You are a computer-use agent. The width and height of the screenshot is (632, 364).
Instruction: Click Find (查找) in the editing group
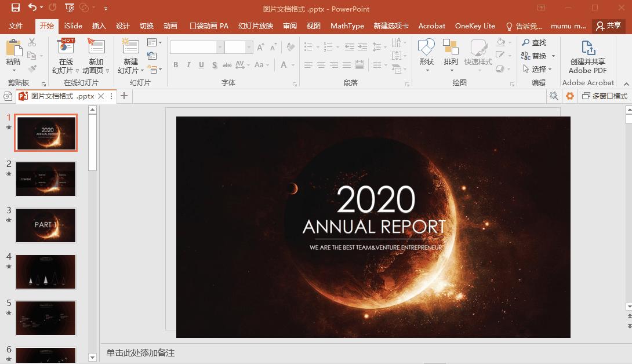[x=534, y=43]
